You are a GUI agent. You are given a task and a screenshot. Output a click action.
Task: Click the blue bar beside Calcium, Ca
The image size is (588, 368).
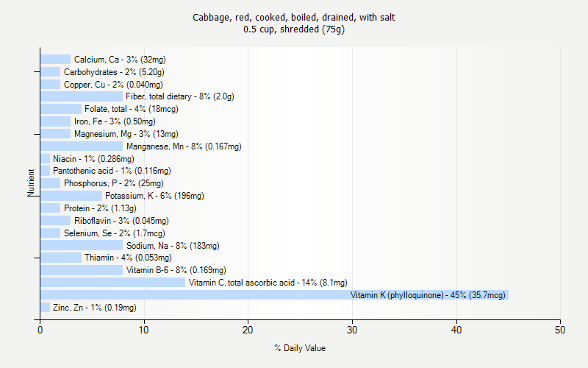[56, 60]
